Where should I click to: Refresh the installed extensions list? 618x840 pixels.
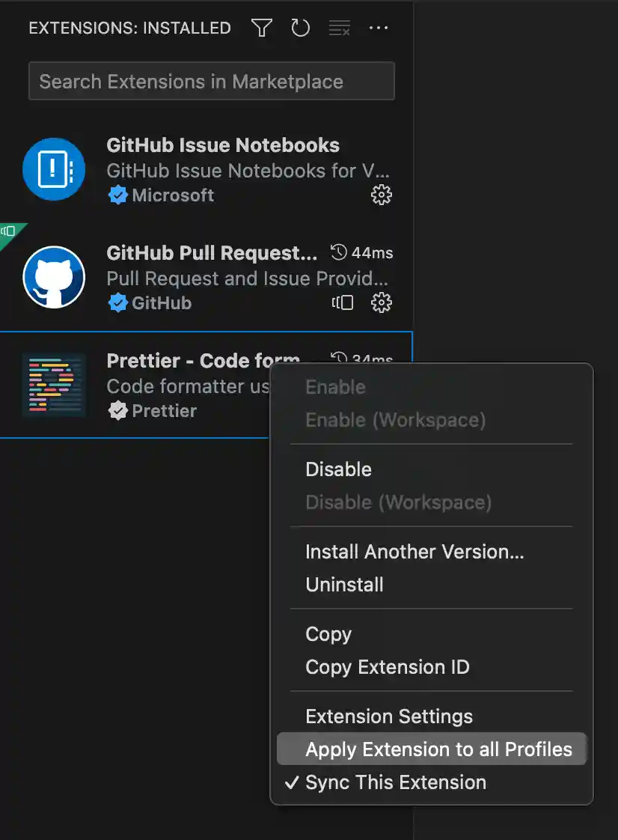click(x=300, y=28)
